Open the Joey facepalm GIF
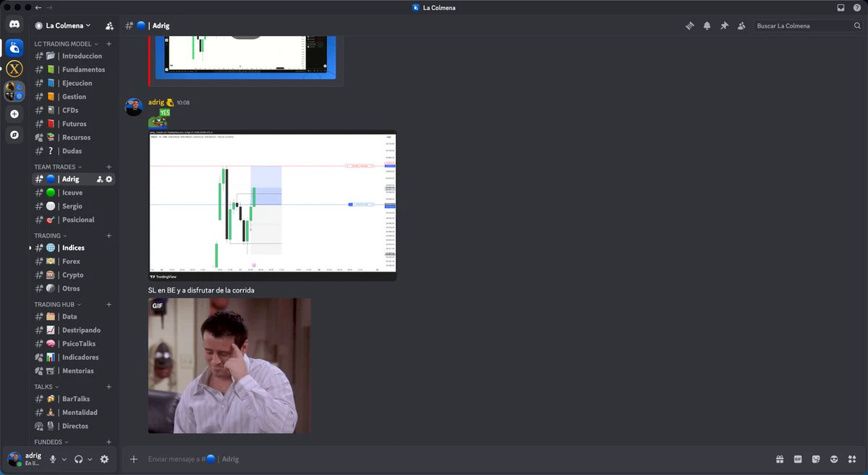Image resolution: width=868 pixels, height=475 pixels. 229,366
